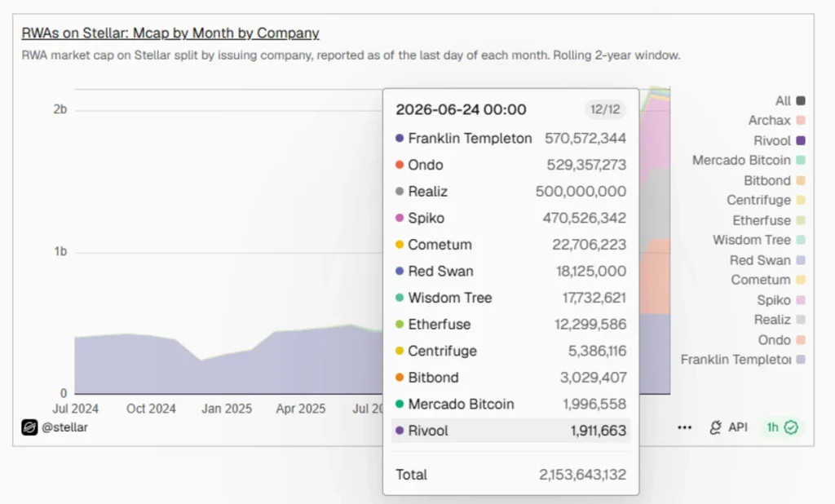Click the chart description subtitle text
The image size is (835, 504).
point(351,55)
